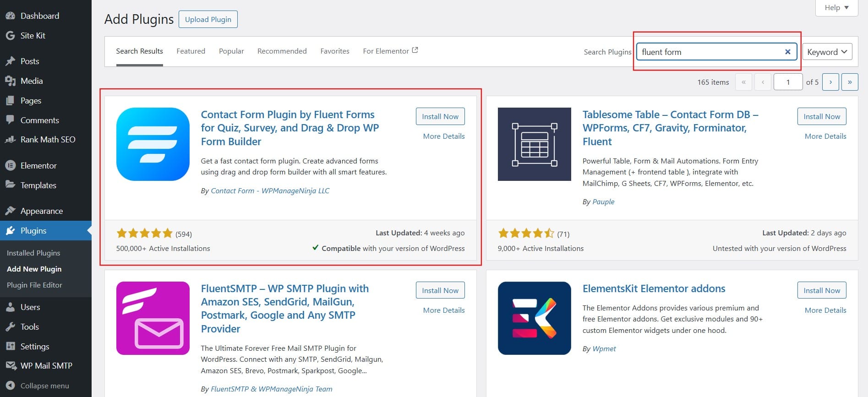Click the Pages icon in sidebar
The image size is (868, 397).
pyautogui.click(x=11, y=100)
